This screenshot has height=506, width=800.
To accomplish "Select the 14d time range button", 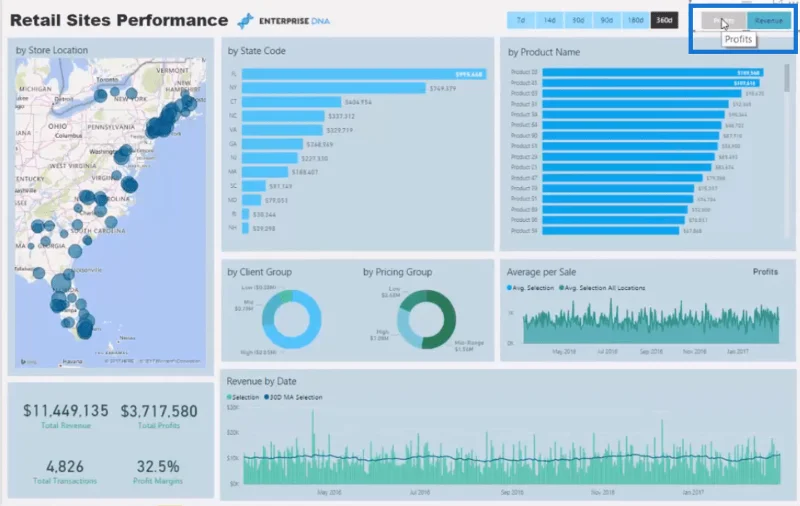I will pyautogui.click(x=549, y=20).
